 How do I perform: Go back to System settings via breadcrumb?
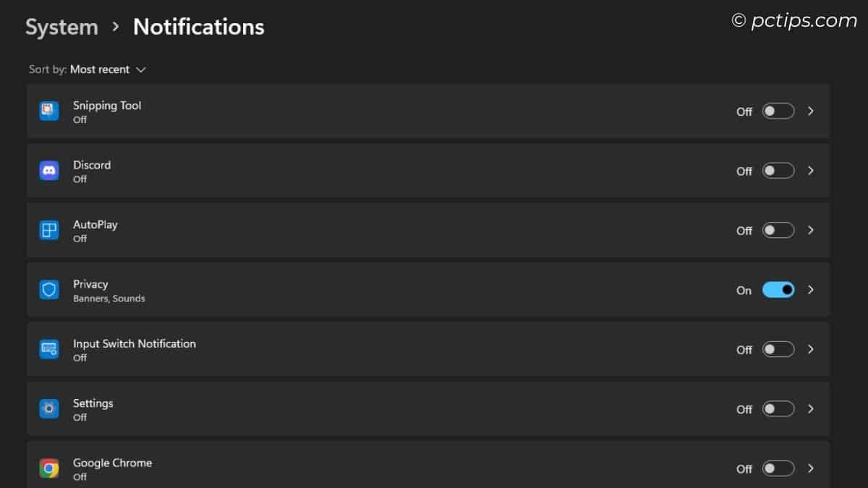tap(61, 27)
